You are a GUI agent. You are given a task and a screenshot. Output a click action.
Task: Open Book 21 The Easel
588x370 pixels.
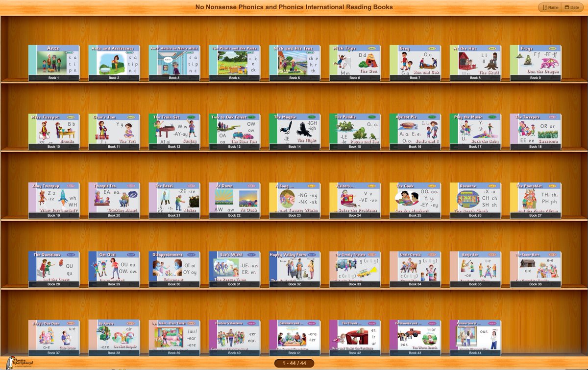coord(174,201)
